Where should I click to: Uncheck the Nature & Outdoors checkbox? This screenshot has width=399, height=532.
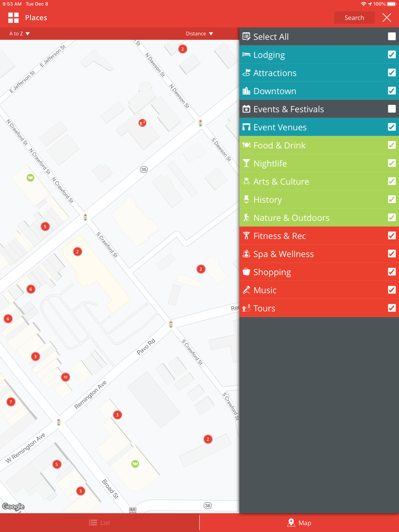tap(392, 217)
